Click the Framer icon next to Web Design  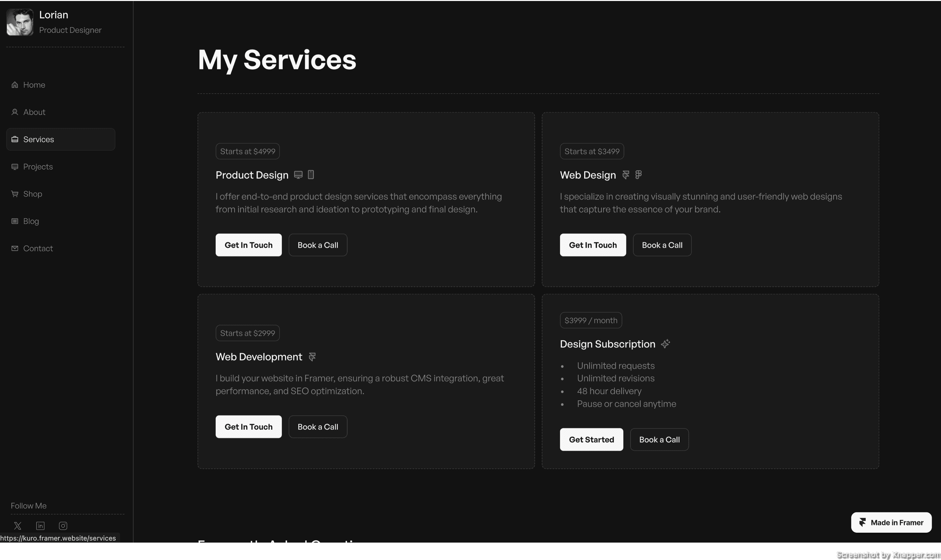tap(626, 175)
